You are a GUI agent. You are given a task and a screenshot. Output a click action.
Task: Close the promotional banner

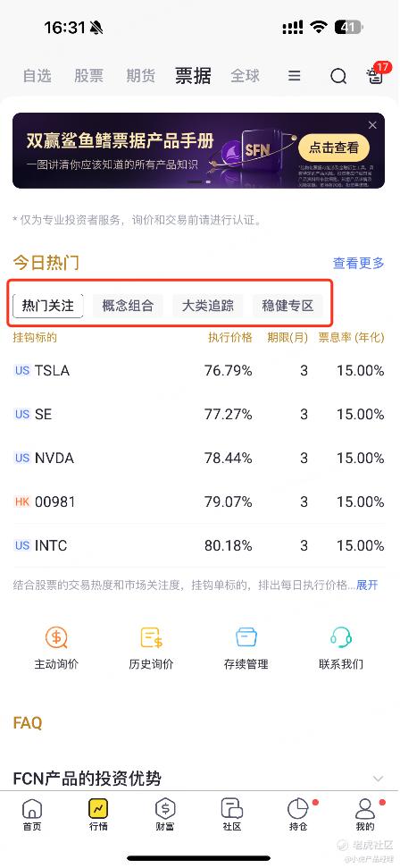372,125
